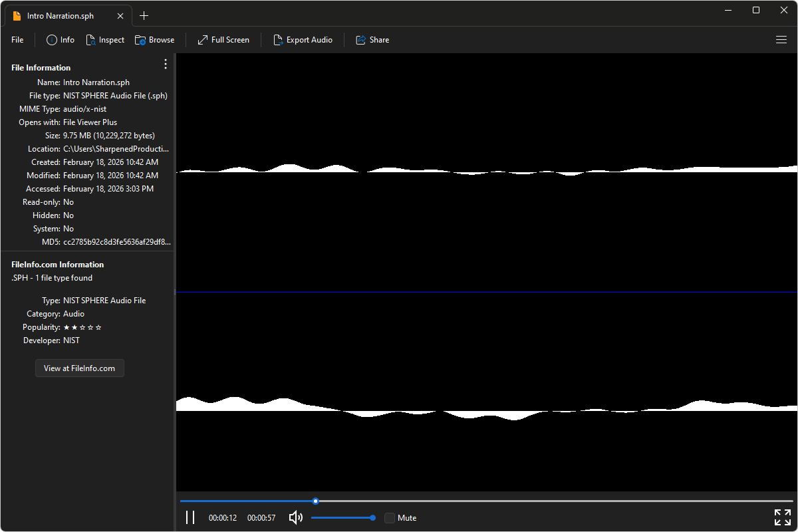Click the playback seek bar handle
The width and height of the screenshot is (798, 532).
(316, 501)
